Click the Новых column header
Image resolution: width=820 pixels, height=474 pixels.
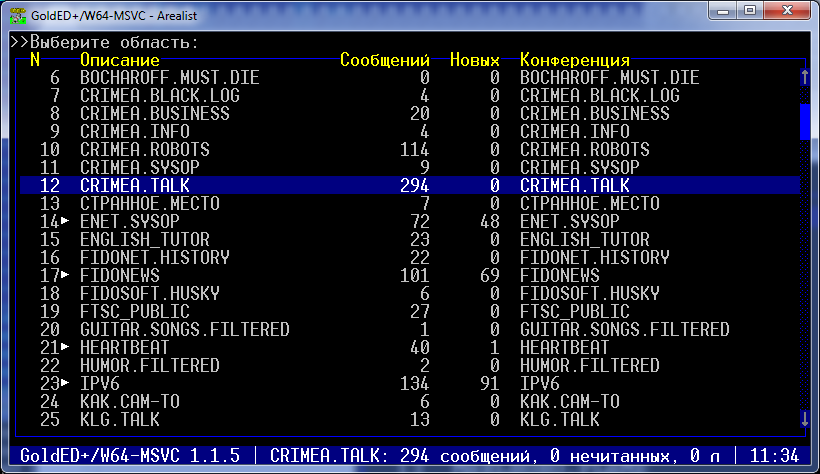475,60
